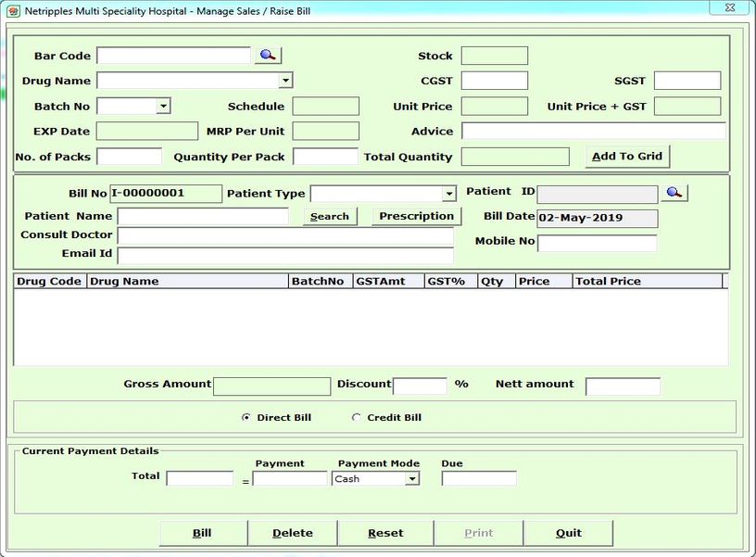
Task: Click the Mobile No input field
Action: pos(597,243)
